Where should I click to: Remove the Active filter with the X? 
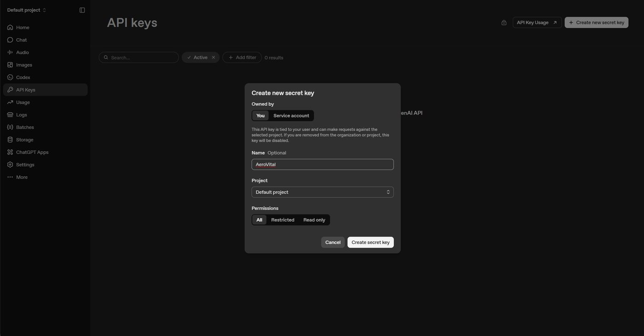(x=213, y=58)
